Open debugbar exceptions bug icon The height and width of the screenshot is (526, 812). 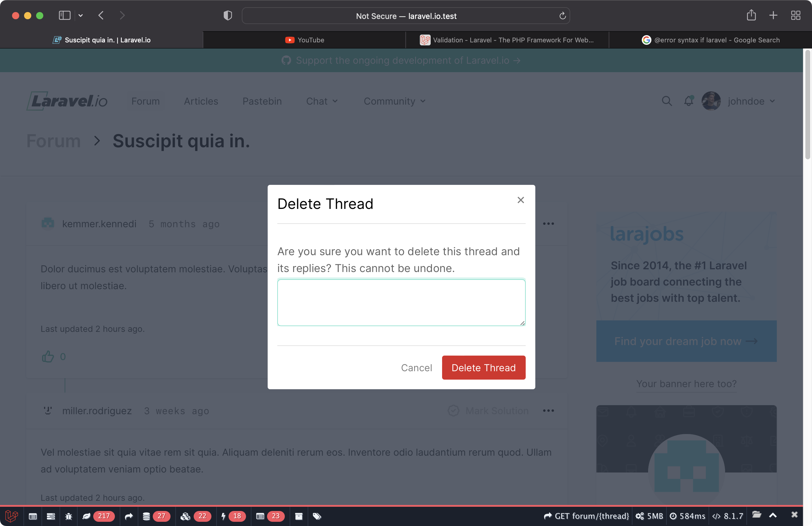[x=69, y=516]
